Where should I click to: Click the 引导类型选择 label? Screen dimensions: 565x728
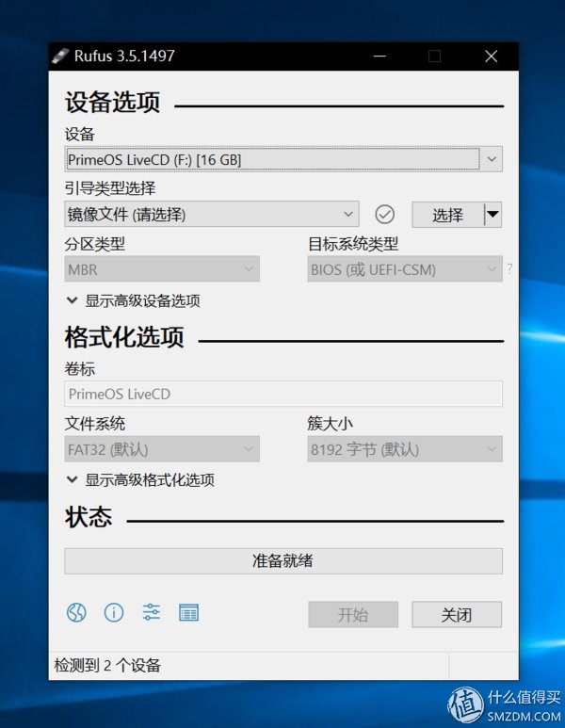(110, 188)
